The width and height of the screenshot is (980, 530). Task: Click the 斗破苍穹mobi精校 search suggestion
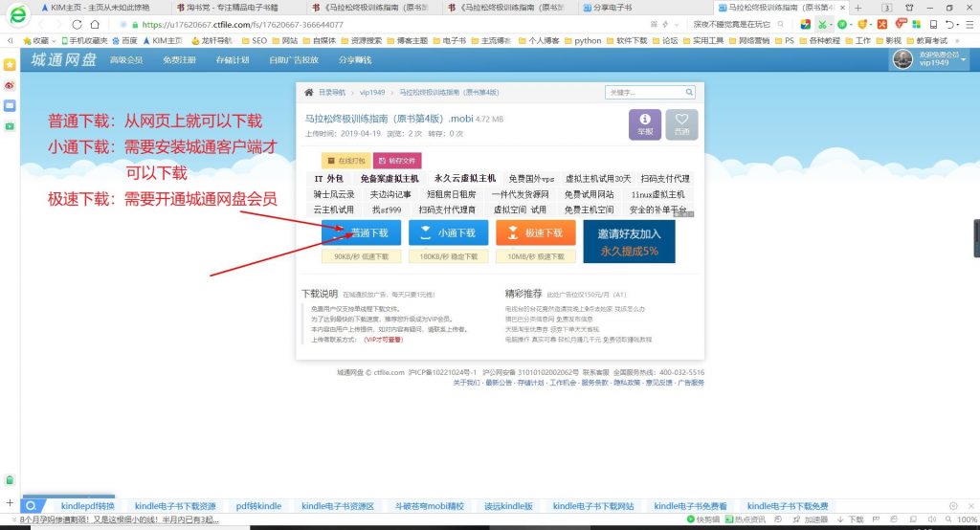(430, 506)
